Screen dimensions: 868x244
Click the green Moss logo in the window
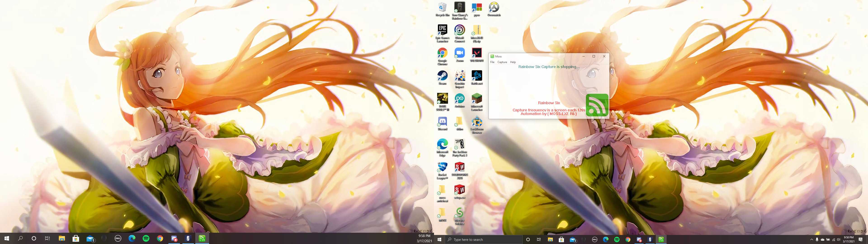click(597, 105)
